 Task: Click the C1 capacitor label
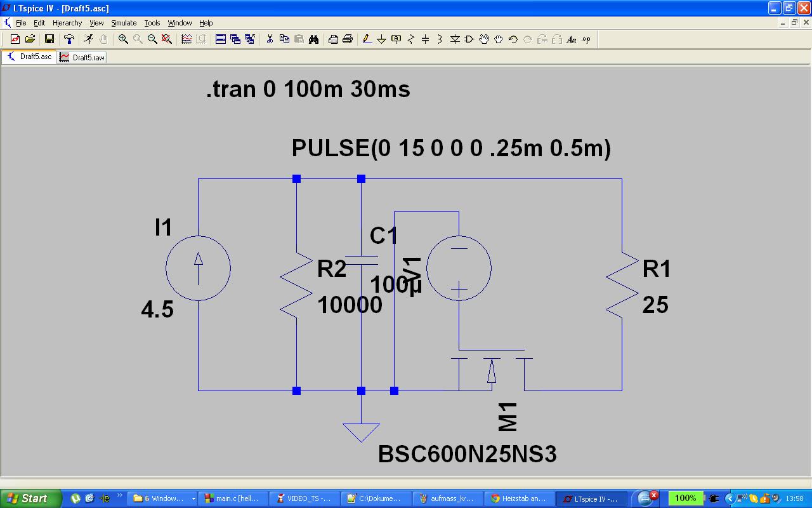(384, 236)
